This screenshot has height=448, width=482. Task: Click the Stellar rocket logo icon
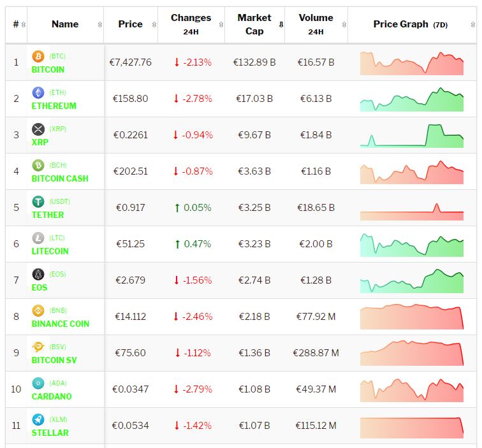click(x=38, y=420)
